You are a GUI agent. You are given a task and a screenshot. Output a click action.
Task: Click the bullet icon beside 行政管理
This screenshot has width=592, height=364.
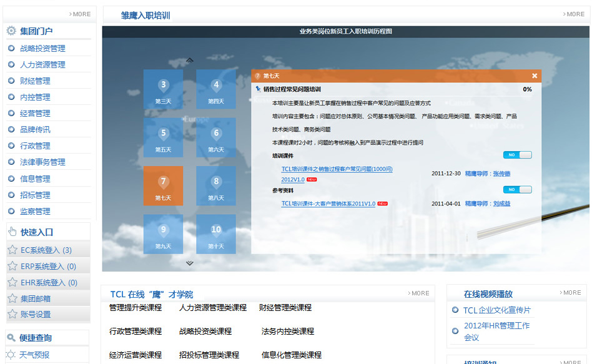(11, 145)
